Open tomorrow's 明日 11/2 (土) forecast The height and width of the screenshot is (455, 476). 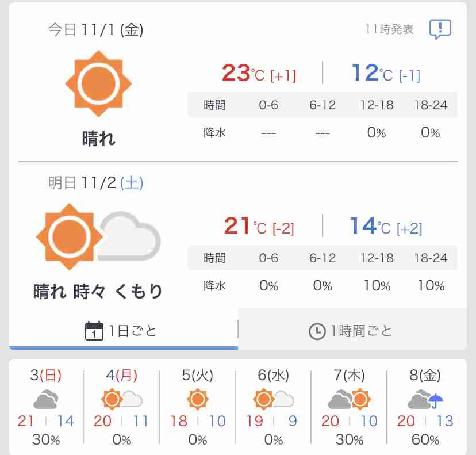[95, 183]
